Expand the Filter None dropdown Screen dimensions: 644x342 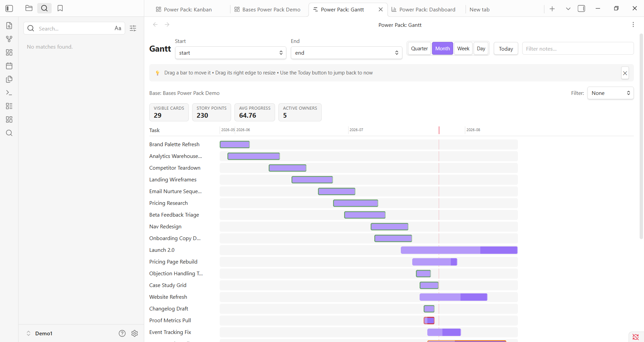610,93
